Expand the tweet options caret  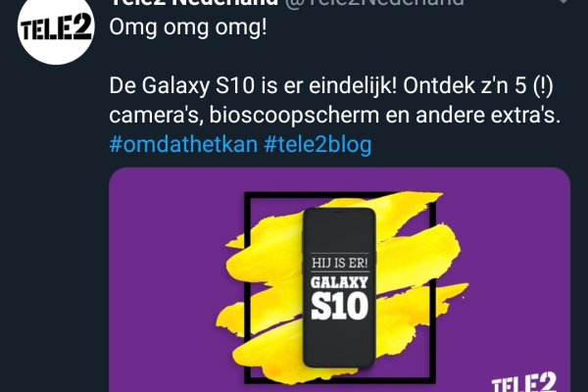point(563,2)
